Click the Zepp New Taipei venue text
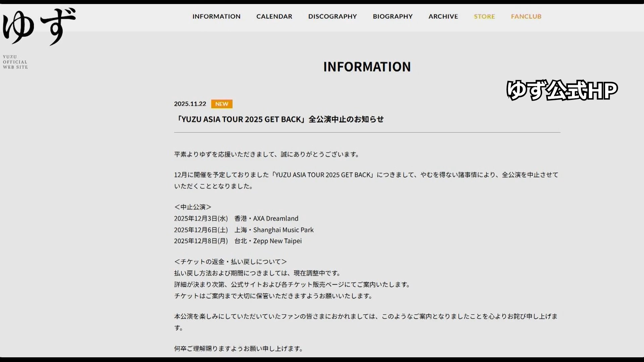 click(x=277, y=241)
